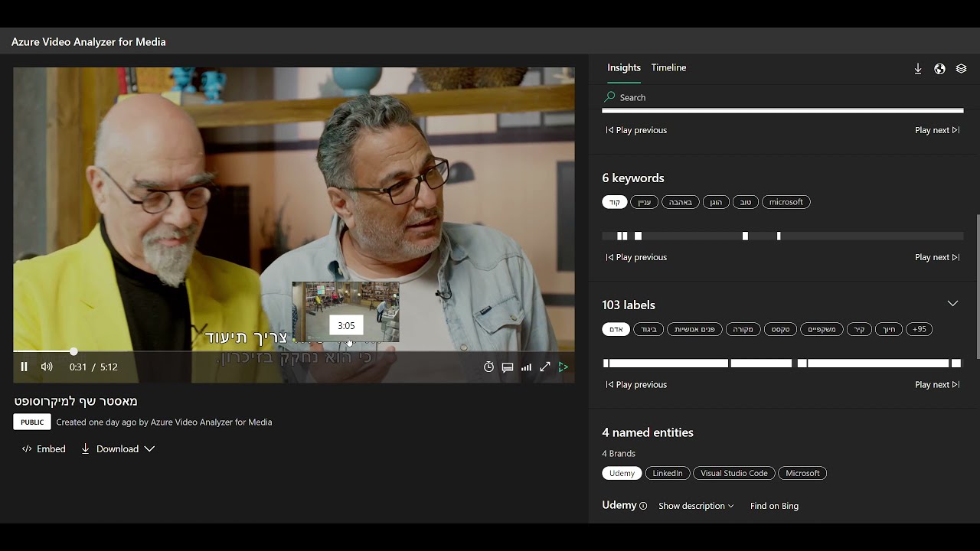Expand the +95 more labels chip
The width and height of the screenshot is (980, 551).
point(920,329)
